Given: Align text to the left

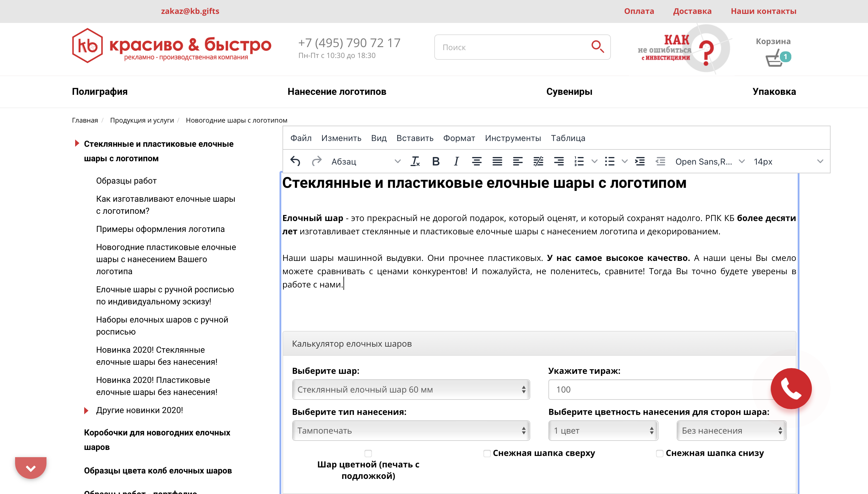Looking at the screenshot, I should coord(518,162).
